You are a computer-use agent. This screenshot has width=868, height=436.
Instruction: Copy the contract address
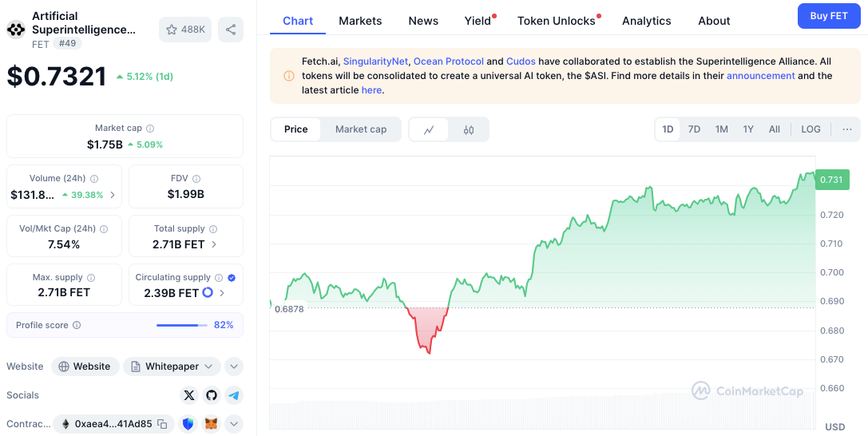[162, 424]
